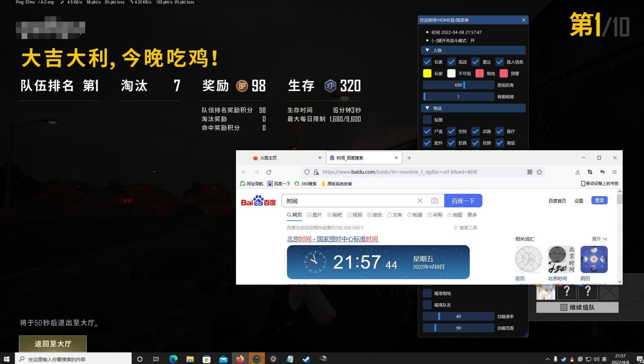This screenshot has width=644, height=364.
Task: Toggle the 防具 checkbox
Action: pyautogui.click(x=451, y=143)
